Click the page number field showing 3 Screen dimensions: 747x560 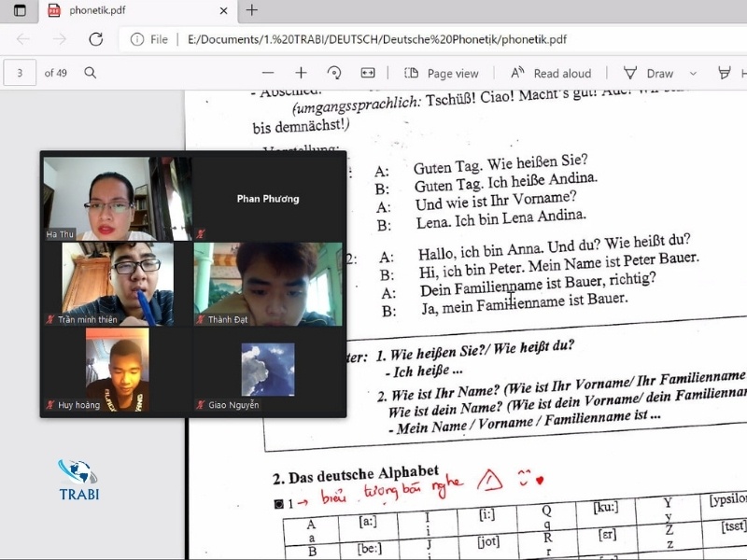pos(20,73)
